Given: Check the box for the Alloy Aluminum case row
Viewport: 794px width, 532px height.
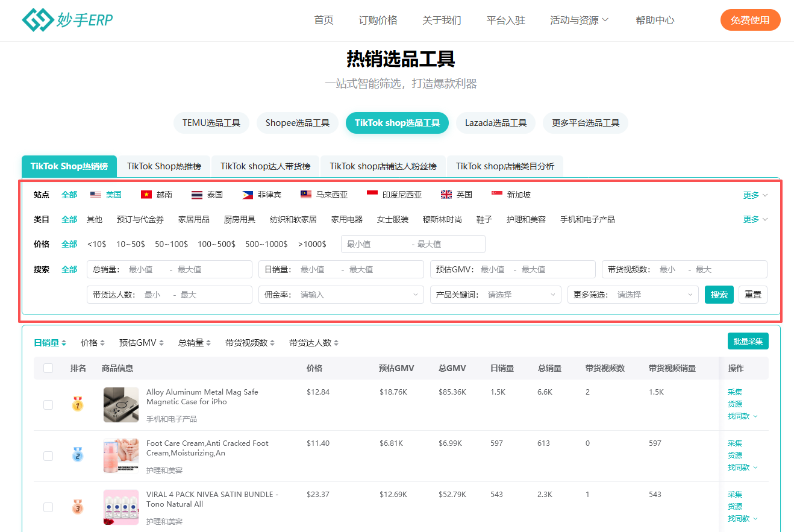Looking at the screenshot, I should coord(48,405).
